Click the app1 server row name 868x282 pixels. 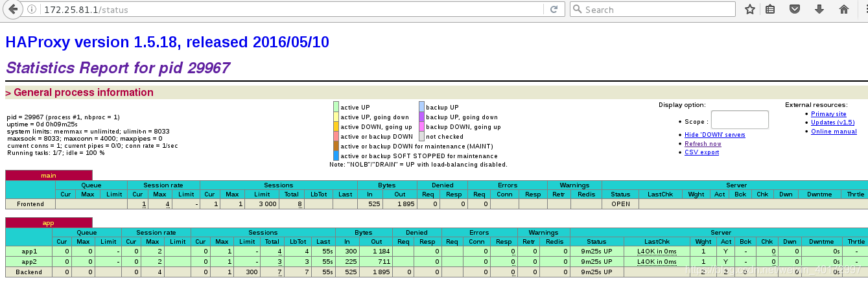[x=29, y=250]
